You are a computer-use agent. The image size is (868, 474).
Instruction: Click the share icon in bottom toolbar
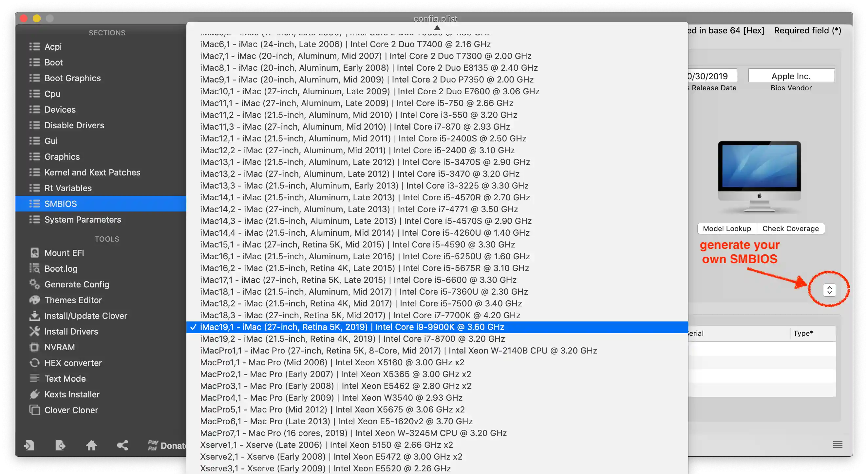(x=122, y=446)
